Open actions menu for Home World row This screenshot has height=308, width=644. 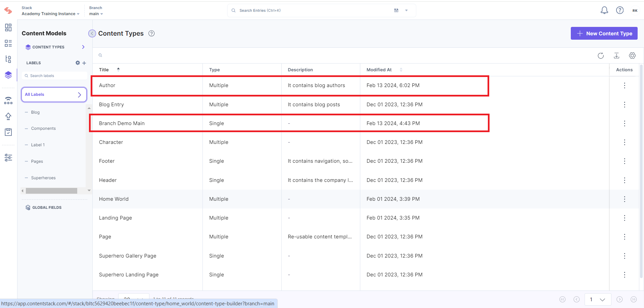point(625,199)
